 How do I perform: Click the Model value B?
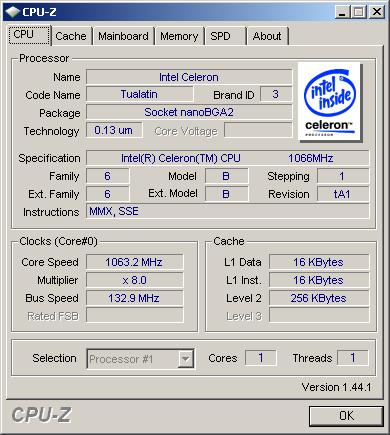(226, 176)
